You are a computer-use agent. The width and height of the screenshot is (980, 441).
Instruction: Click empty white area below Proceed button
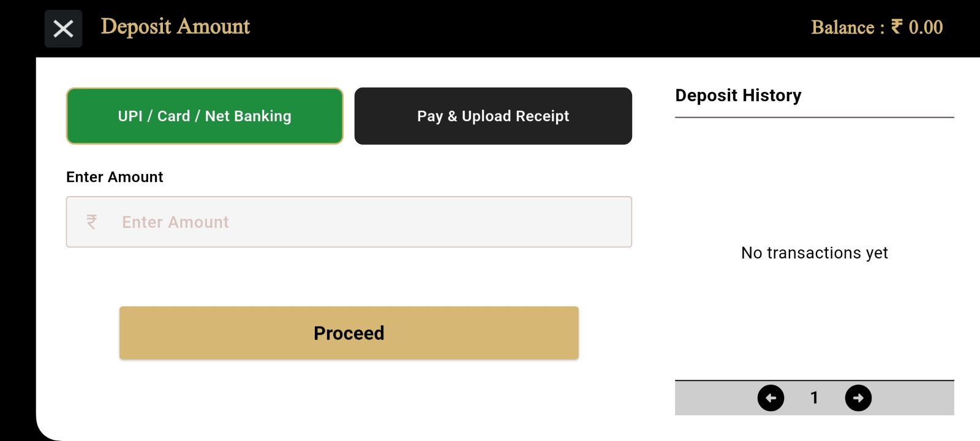[x=349, y=398]
